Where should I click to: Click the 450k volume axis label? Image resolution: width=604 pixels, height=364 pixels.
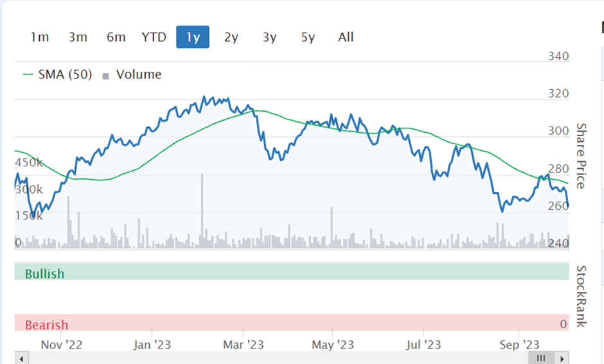click(x=29, y=162)
